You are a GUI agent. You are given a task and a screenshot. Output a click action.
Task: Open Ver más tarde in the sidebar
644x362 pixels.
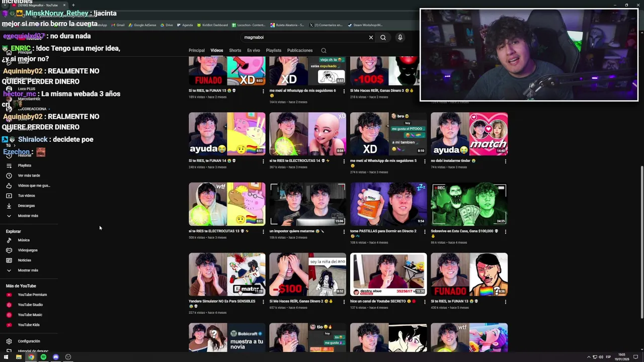[x=29, y=175]
